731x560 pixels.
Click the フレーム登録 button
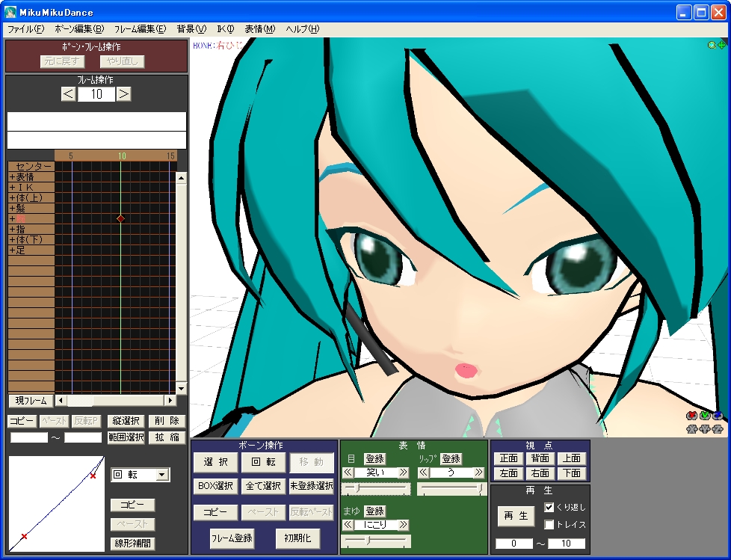[x=232, y=538]
